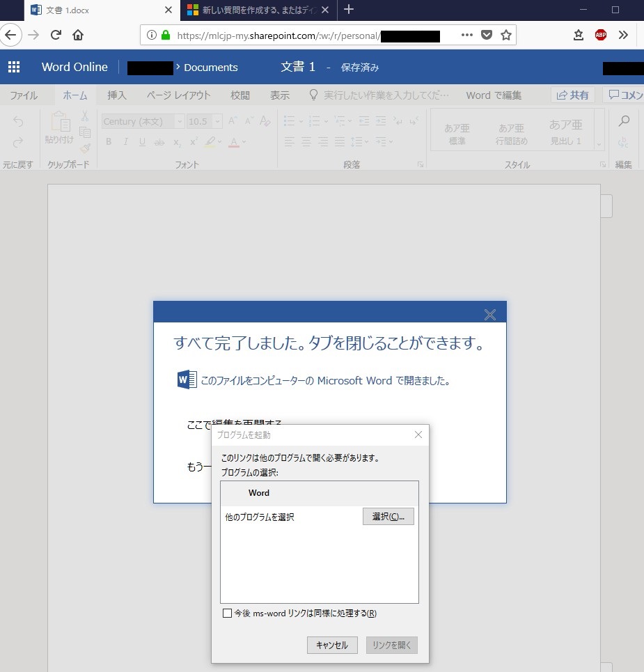The height and width of the screenshot is (672, 644).
Task: Open the paragraph dialog launcher
Action: point(421,164)
